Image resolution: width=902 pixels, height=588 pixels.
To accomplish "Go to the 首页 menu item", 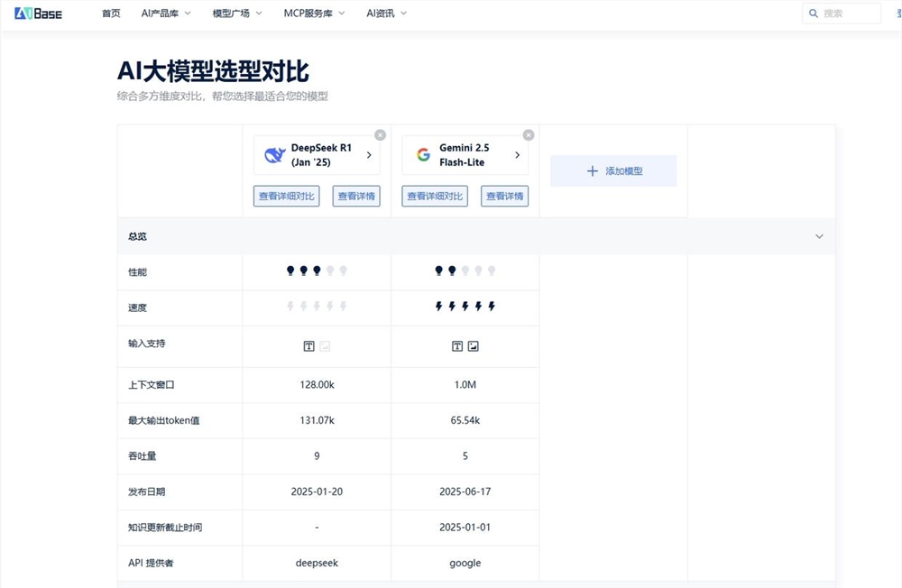I will pos(111,14).
